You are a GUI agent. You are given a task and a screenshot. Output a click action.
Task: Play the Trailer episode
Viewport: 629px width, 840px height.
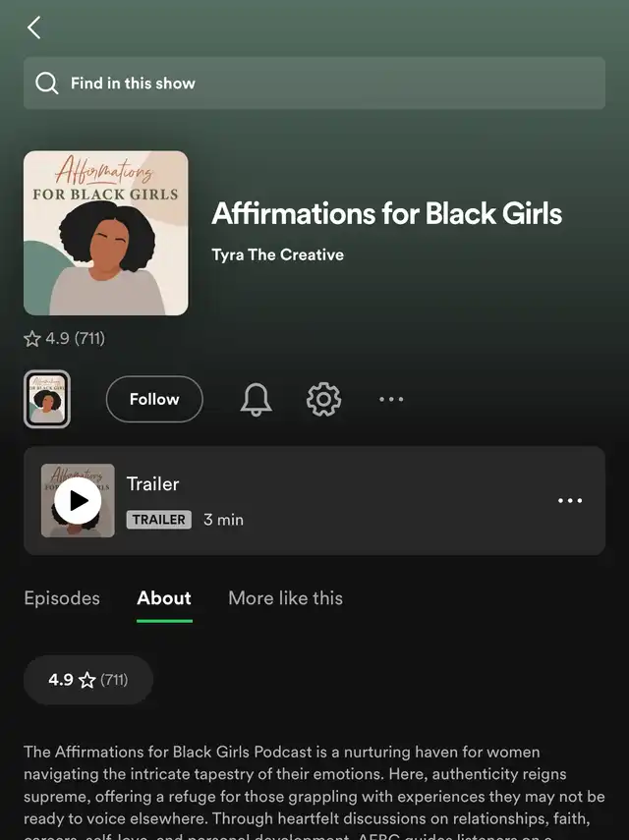click(79, 500)
